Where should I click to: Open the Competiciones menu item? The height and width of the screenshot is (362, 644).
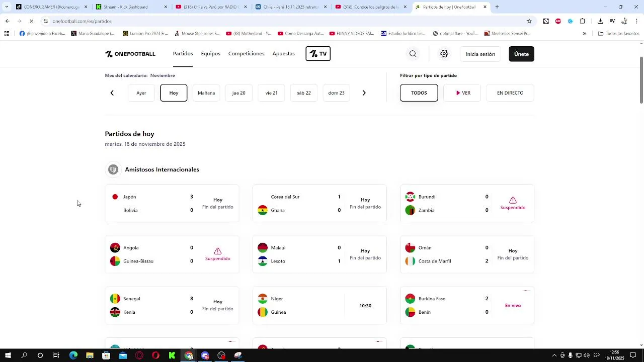(x=247, y=54)
